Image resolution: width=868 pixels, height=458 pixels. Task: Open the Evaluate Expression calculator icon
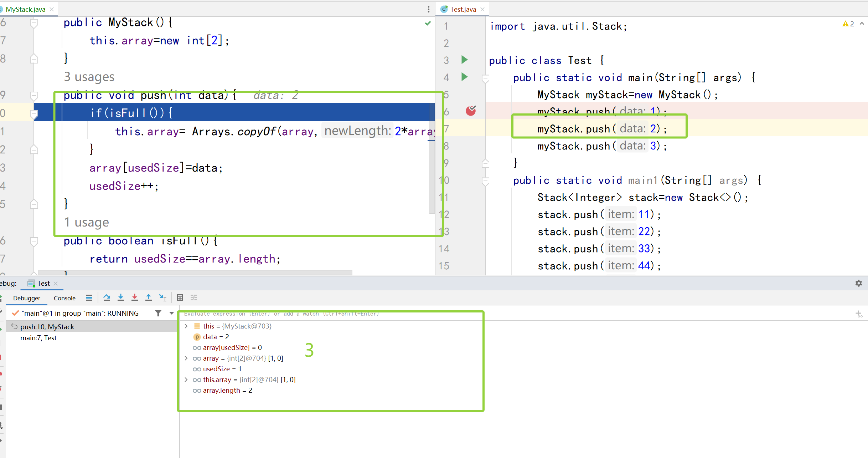tap(180, 297)
